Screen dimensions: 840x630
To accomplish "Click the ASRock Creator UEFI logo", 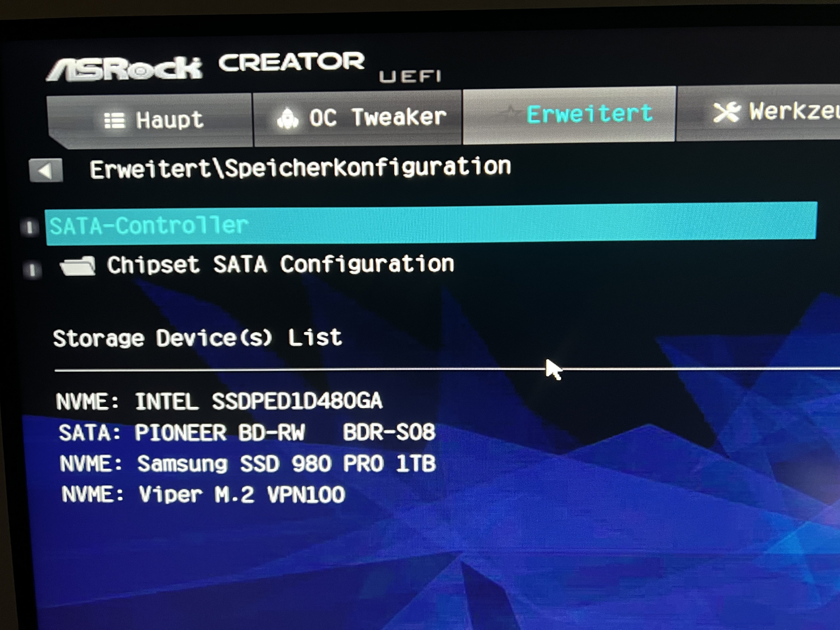I will click(x=243, y=68).
